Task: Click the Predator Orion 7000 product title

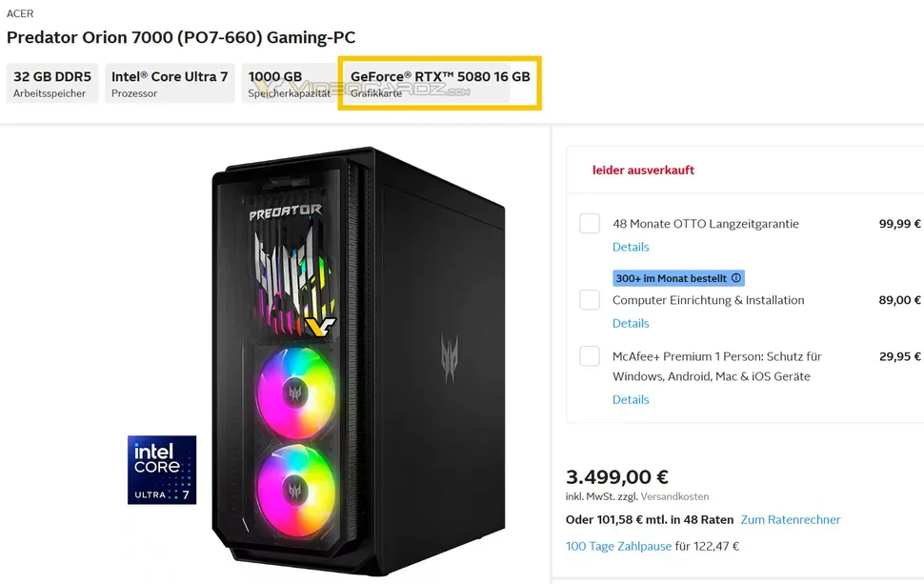Action: [x=181, y=37]
